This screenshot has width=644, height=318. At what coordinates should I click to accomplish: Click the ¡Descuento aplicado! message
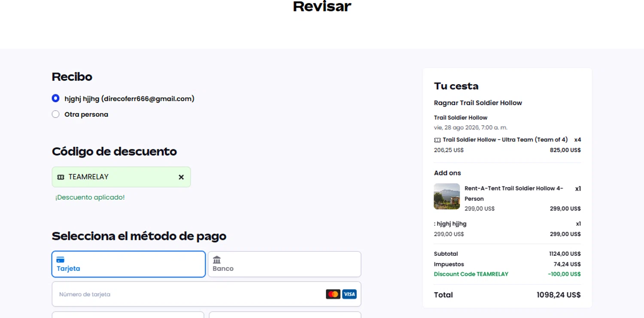[90, 197]
